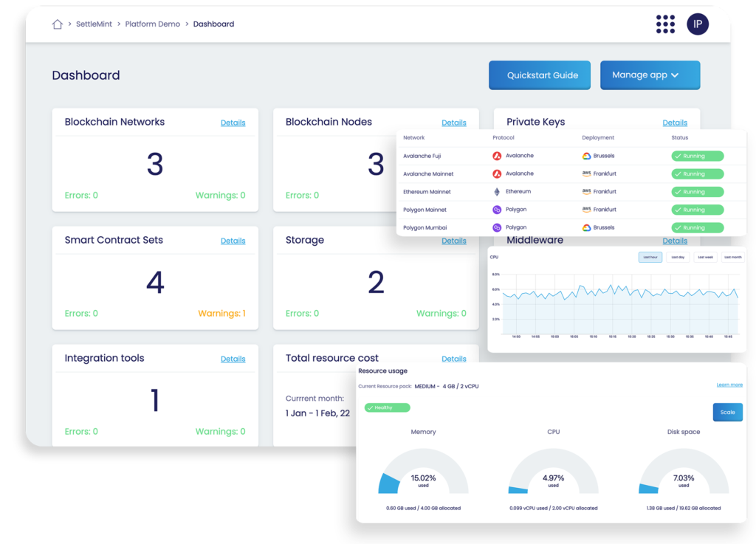Open Private Keys Details link
The width and height of the screenshot is (756, 544).
pos(675,123)
